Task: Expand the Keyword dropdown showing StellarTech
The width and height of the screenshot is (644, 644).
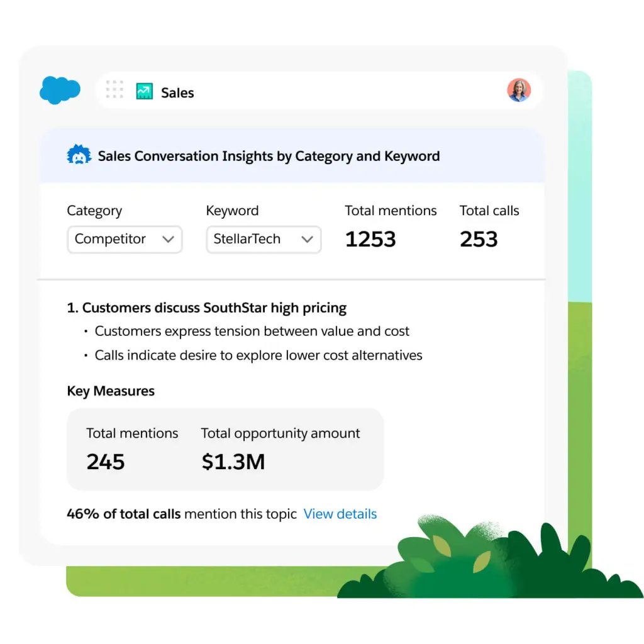Action: [264, 240]
